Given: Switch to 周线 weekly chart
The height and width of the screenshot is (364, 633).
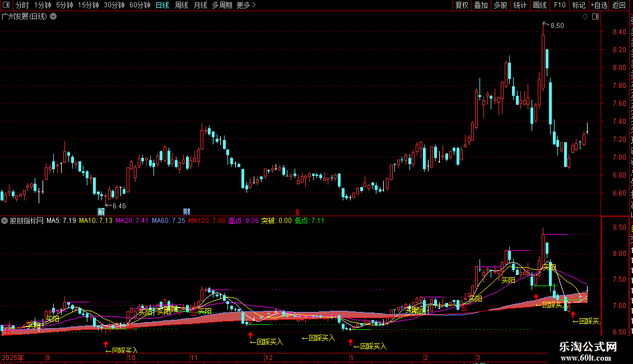Looking at the screenshot, I should tap(181, 5).
